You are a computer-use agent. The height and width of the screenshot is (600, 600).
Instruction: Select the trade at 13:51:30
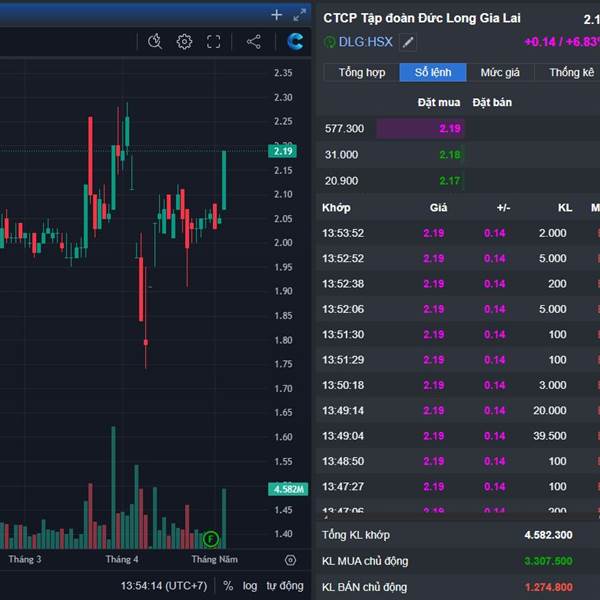[458, 334]
